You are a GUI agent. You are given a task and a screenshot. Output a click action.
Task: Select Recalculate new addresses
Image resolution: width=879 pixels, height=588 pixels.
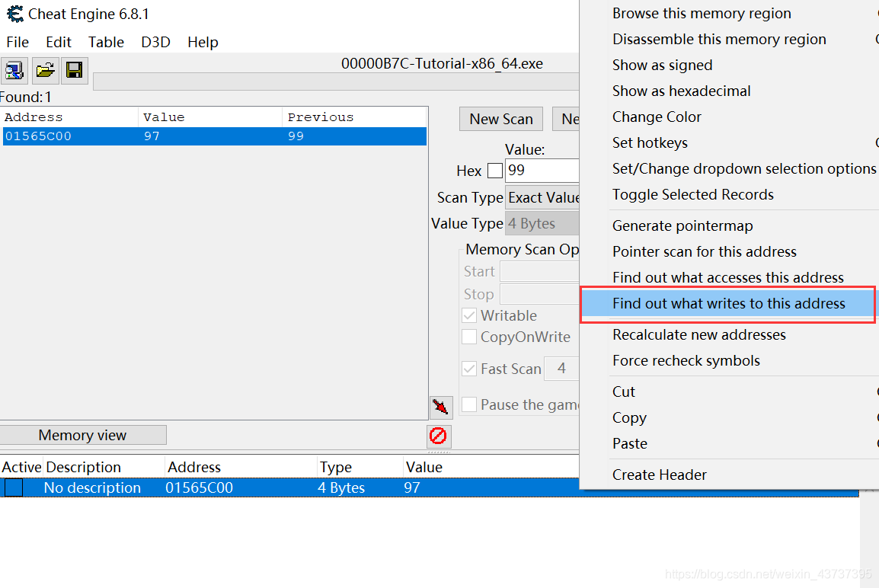[699, 334]
